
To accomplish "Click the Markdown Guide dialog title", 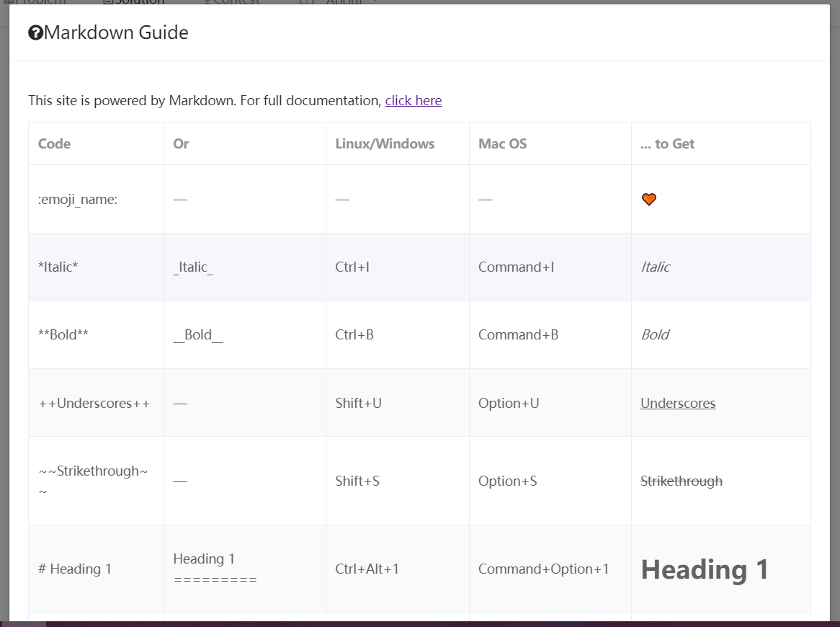I will 116,32.
